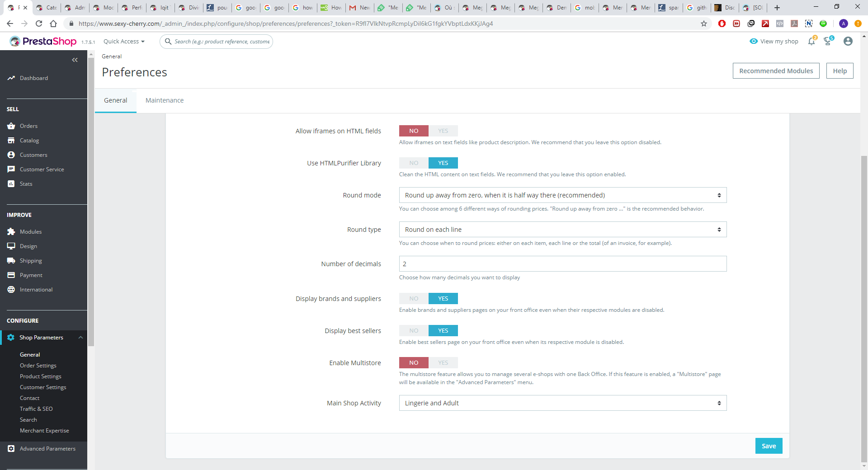Switch to the Maintenance tab
Image resolution: width=868 pixels, height=470 pixels.
pos(165,100)
